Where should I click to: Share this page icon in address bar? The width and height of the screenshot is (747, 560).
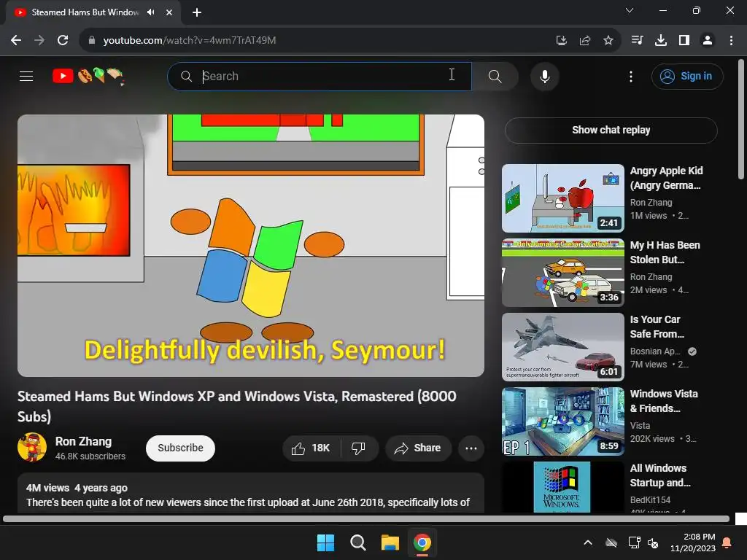pos(585,41)
